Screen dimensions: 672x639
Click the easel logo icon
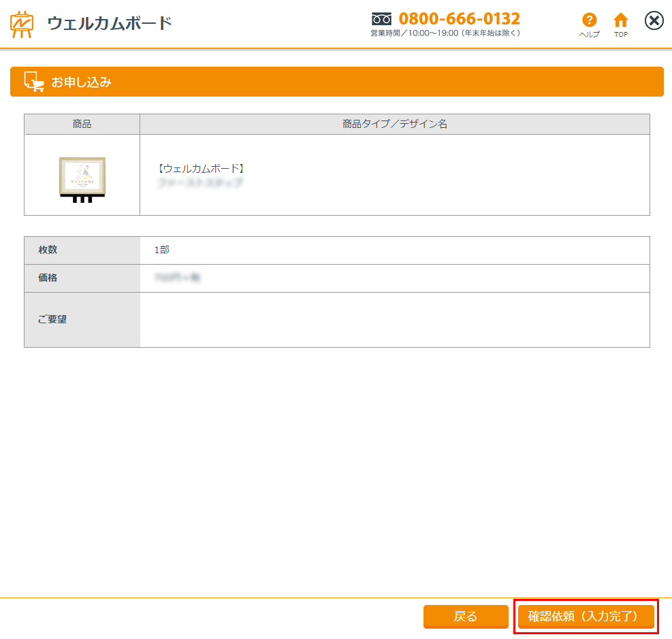coord(22,24)
